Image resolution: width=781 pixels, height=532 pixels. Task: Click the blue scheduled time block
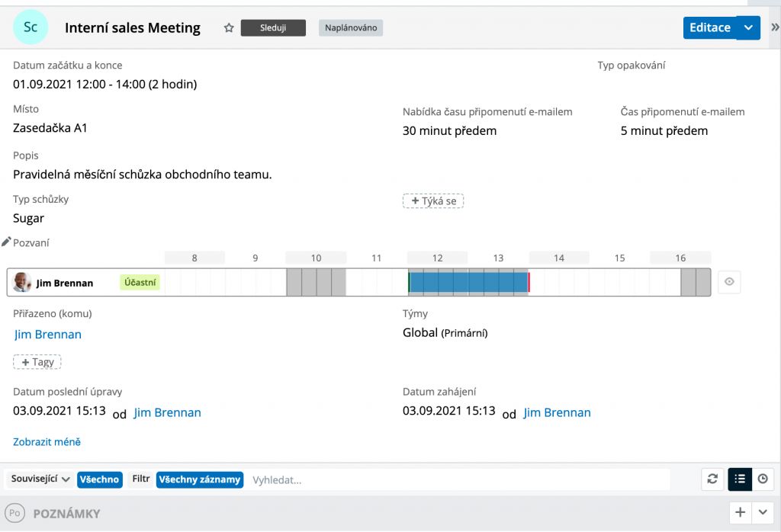pos(468,282)
